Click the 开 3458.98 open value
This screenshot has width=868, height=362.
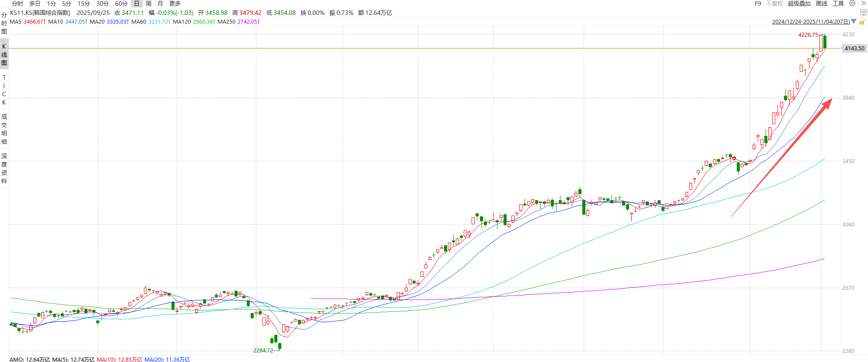point(213,13)
